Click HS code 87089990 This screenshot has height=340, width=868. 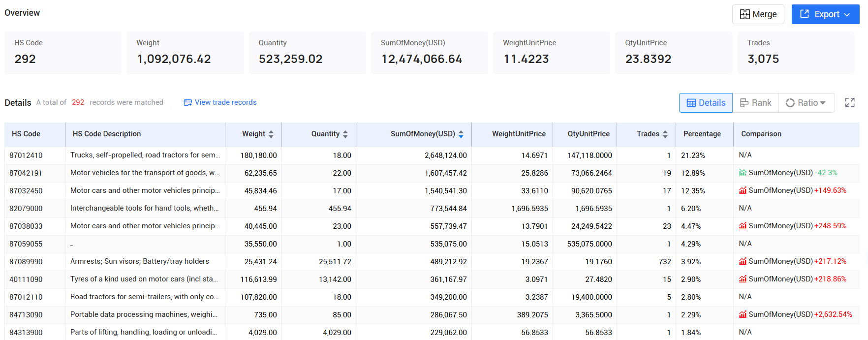pos(26,262)
